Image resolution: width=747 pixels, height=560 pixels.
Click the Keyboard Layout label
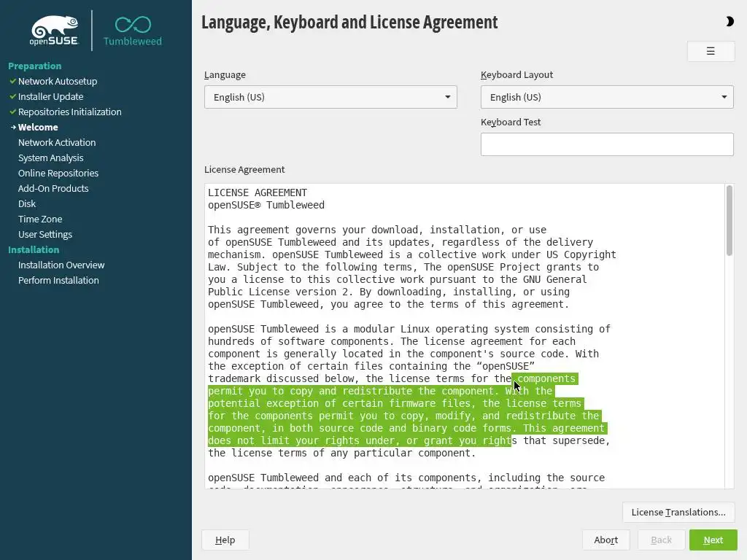tap(517, 75)
